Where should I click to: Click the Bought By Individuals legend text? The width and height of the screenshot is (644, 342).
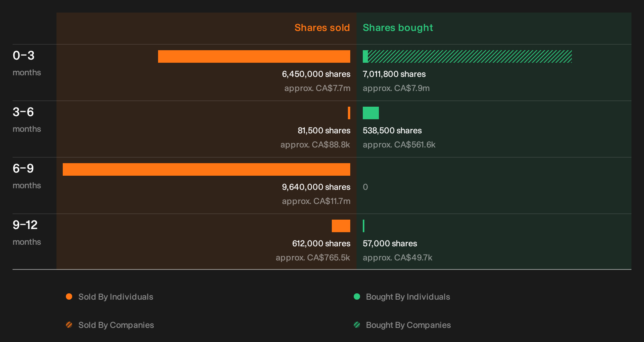(408, 297)
